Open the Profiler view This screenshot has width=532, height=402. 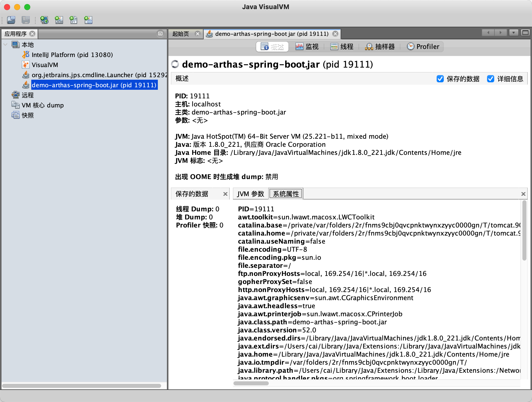point(423,47)
